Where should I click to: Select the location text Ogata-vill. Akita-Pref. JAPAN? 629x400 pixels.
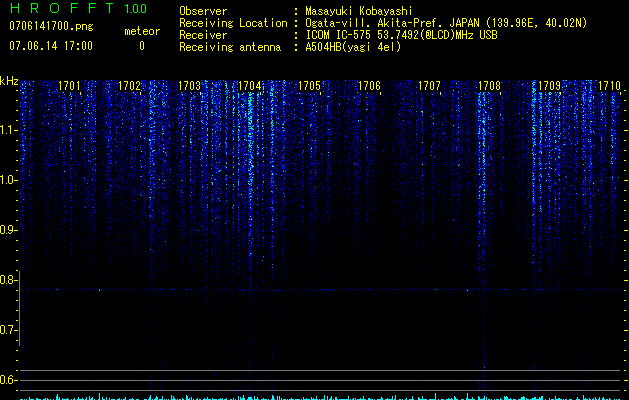tap(392, 23)
